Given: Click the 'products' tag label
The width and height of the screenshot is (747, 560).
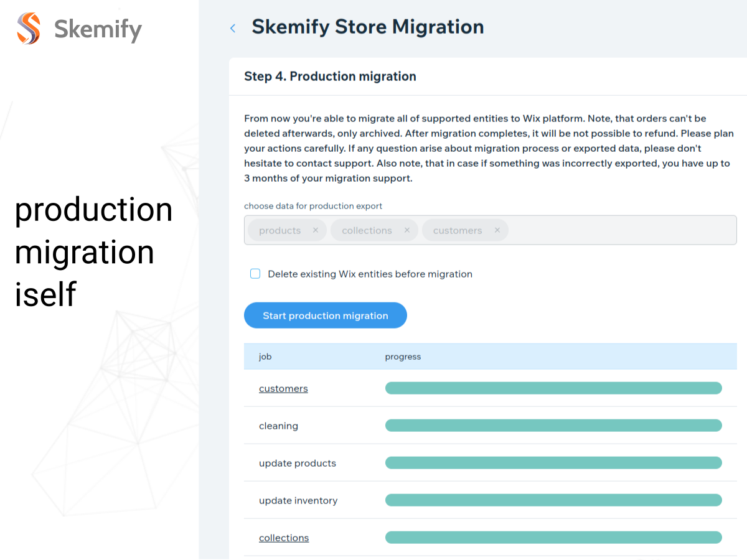Looking at the screenshot, I should 280,230.
